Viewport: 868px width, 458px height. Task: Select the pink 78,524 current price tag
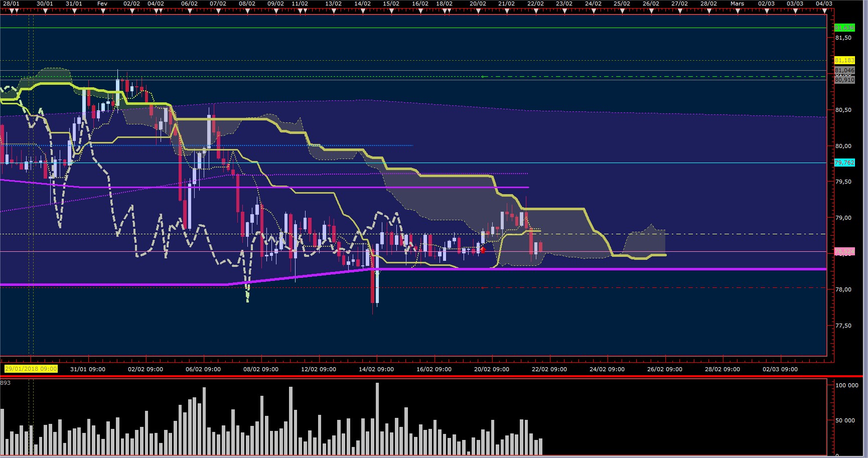coord(844,252)
